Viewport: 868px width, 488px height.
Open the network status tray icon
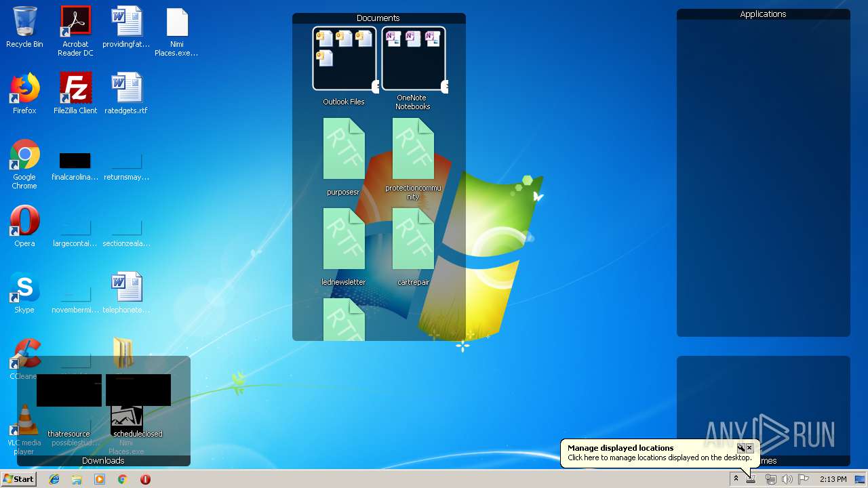pyautogui.click(x=770, y=479)
